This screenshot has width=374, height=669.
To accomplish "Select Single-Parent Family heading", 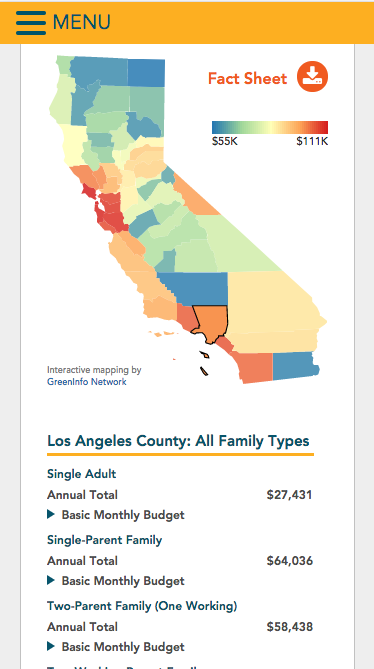I will [104, 540].
